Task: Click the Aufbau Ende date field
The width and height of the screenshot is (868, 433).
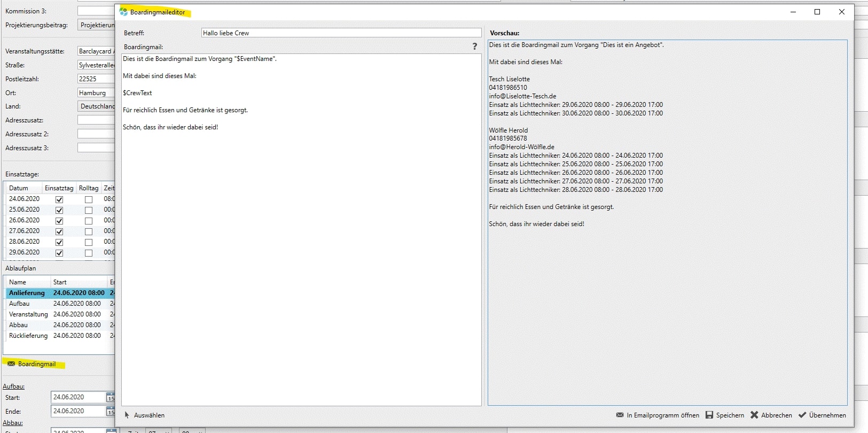Action: click(x=79, y=411)
